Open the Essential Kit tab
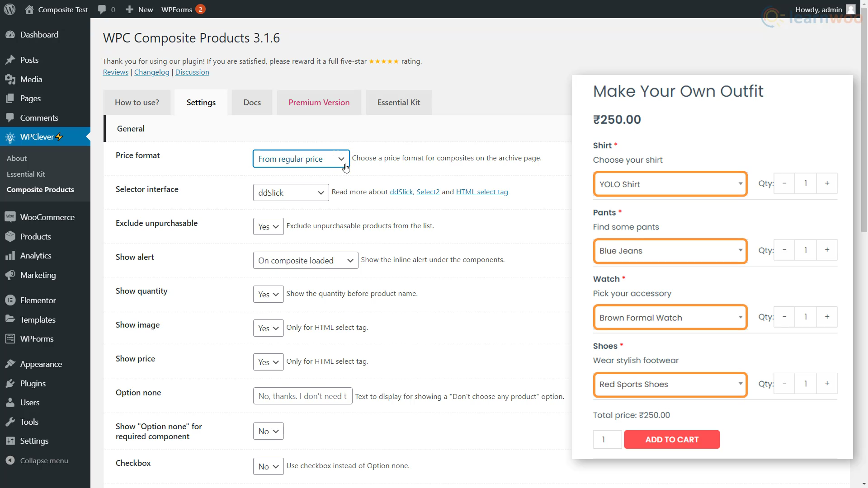This screenshot has width=868, height=488. [x=399, y=103]
